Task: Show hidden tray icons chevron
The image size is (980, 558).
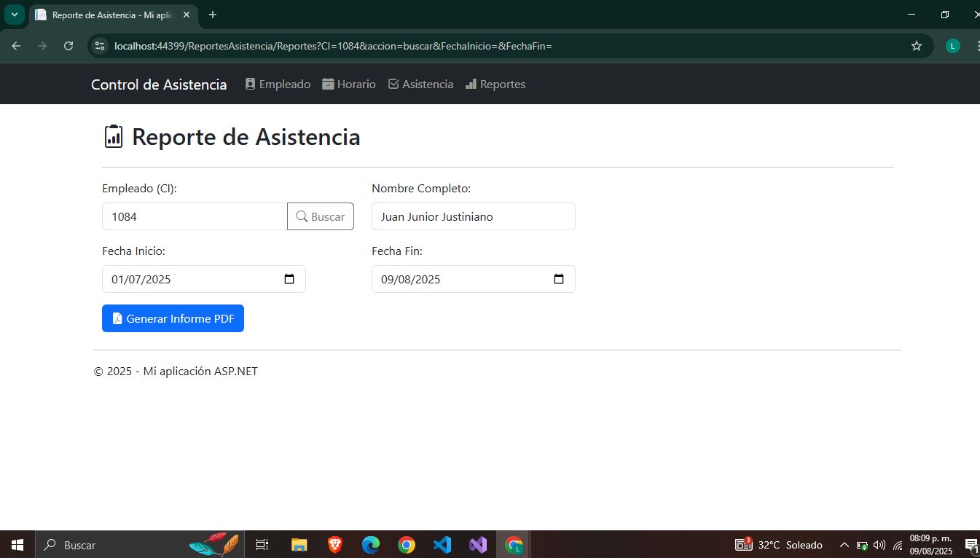Action: pyautogui.click(x=844, y=545)
